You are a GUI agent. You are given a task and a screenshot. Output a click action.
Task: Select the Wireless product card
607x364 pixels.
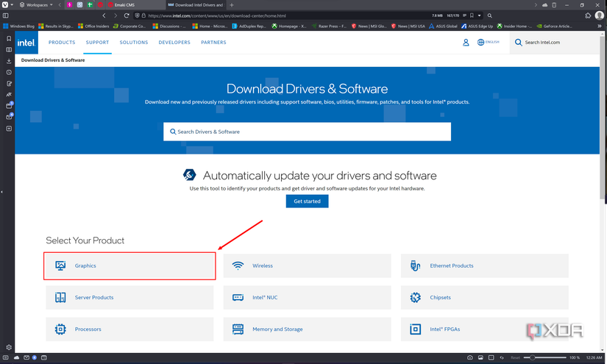click(307, 265)
